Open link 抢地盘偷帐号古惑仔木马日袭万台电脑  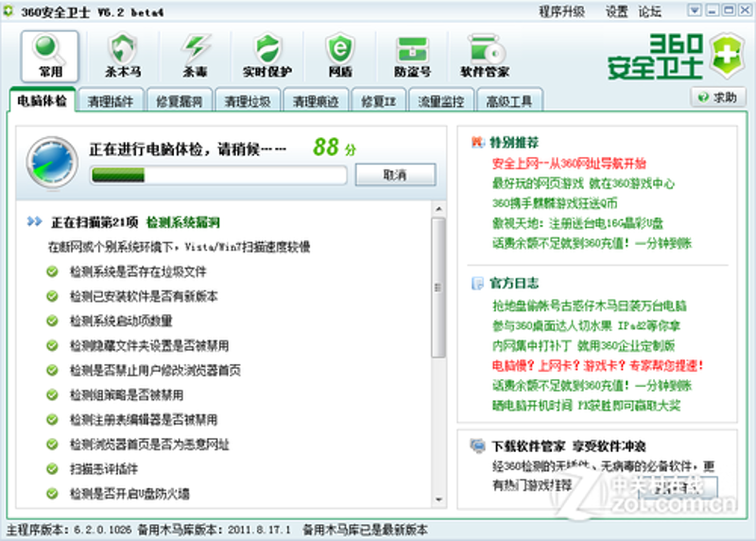(589, 305)
